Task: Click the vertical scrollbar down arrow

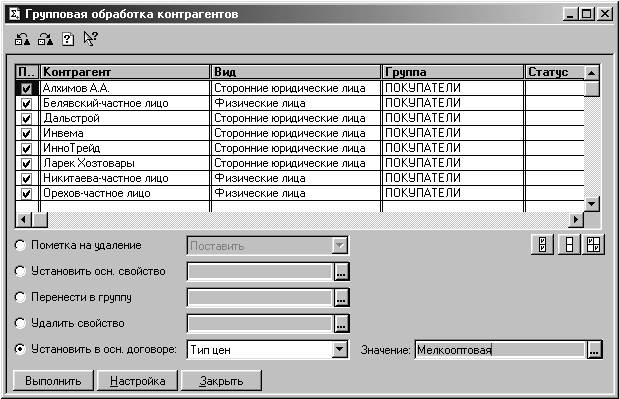Action: coord(591,204)
